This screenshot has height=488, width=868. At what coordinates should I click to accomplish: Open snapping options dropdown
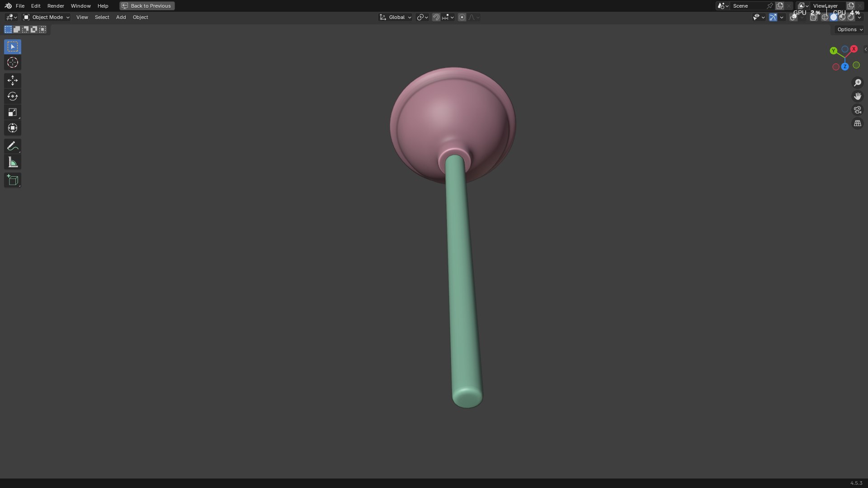[448, 17]
